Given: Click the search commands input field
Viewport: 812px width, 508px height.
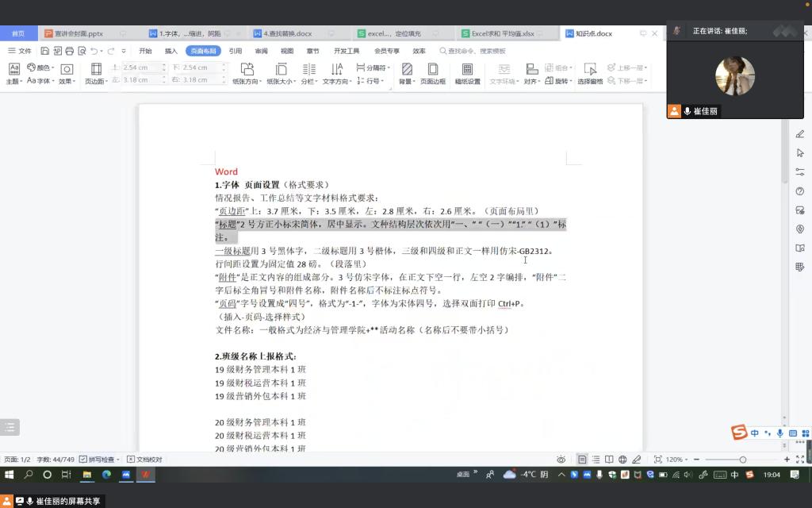Looking at the screenshot, I should click(477, 51).
